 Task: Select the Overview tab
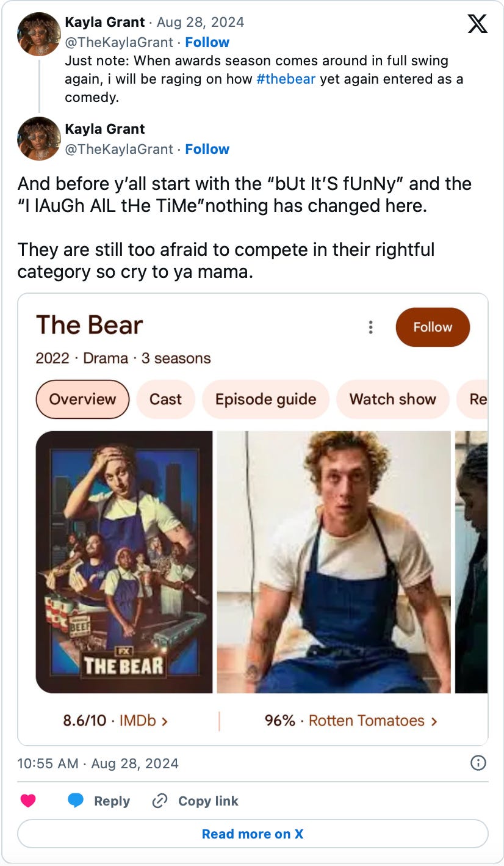pyautogui.click(x=82, y=399)
